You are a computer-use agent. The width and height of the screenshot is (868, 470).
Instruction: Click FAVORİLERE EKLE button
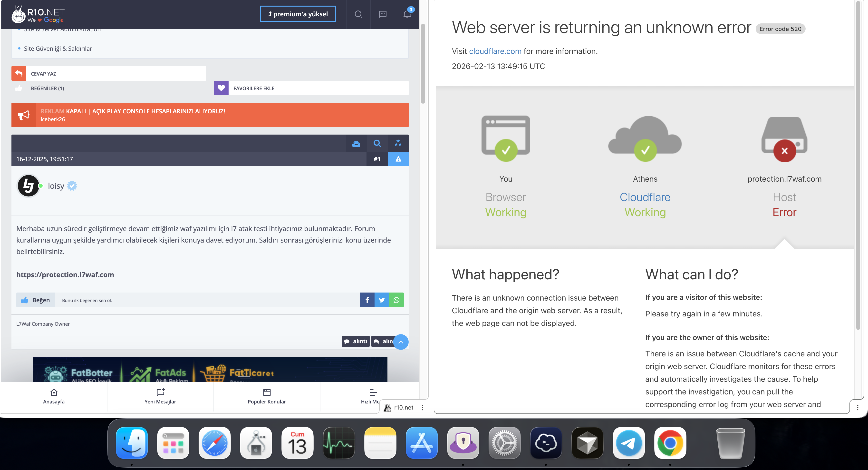pos(311,88)
